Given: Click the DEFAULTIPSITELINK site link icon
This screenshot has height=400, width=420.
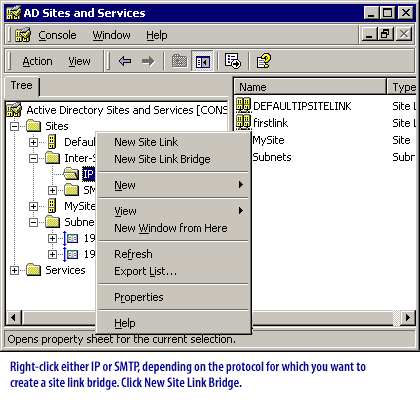Looking at the screenshot, I should pos(243,105).
